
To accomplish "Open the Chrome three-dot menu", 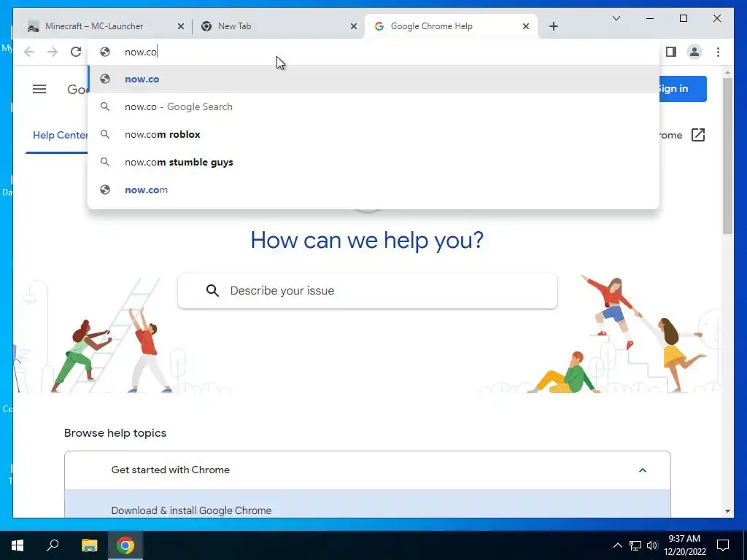I will pyautogui.click(x=718, y=52).
